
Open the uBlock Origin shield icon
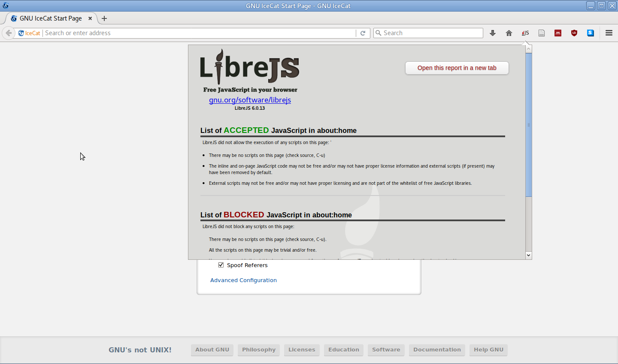[574, 33]
